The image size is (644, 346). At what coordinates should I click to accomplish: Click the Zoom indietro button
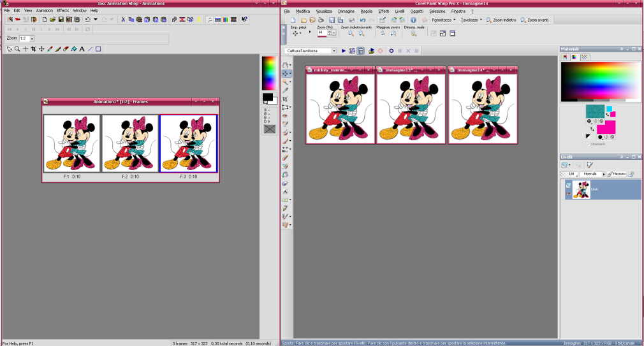tap(501, 20)
